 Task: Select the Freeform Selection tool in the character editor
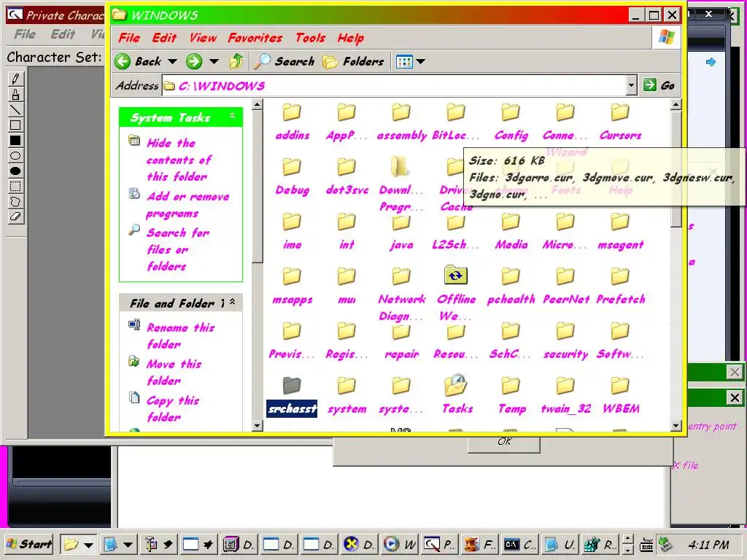pos(15,201)
